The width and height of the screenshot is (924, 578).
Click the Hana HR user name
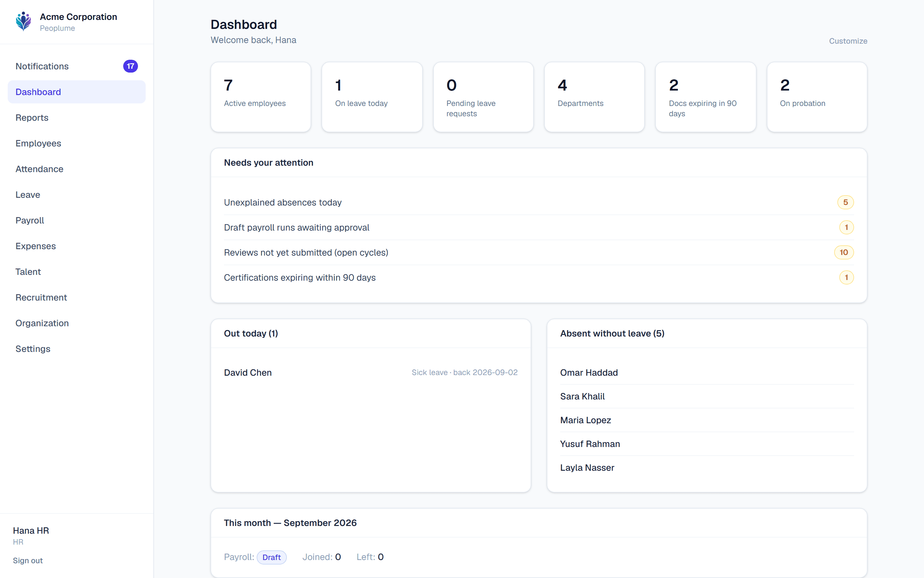coord(31,530)
